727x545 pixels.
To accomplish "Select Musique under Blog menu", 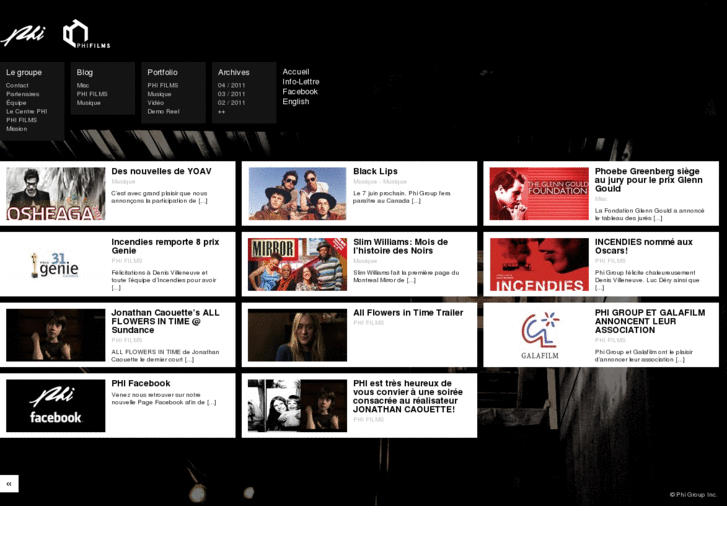I will (89, 103).
